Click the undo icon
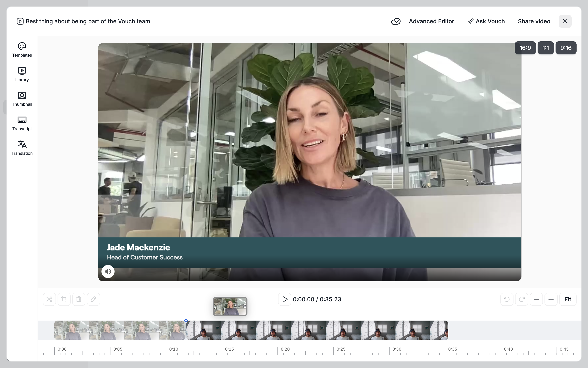The image size is (588, 368). pyautogui.click(x=507, y=299)
